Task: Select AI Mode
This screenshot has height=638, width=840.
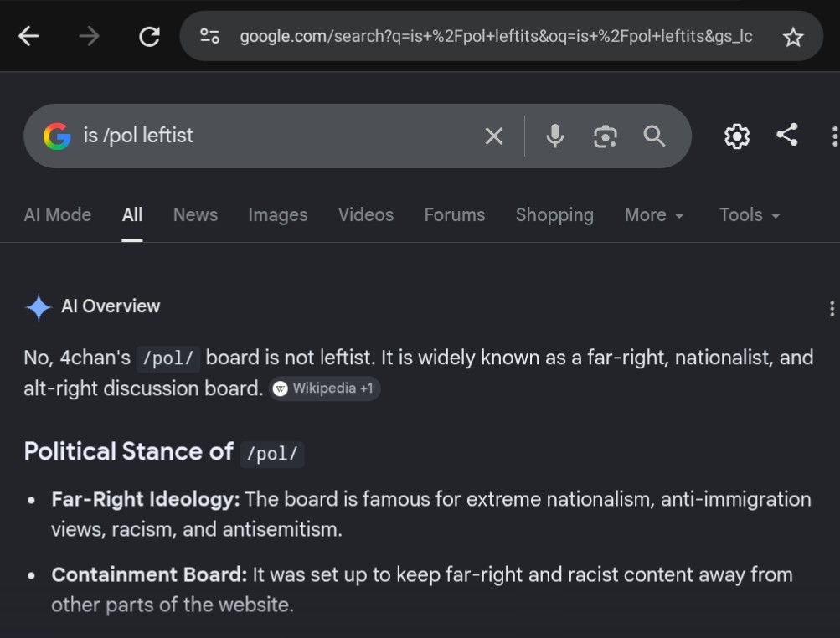Action: coord(57,215)
